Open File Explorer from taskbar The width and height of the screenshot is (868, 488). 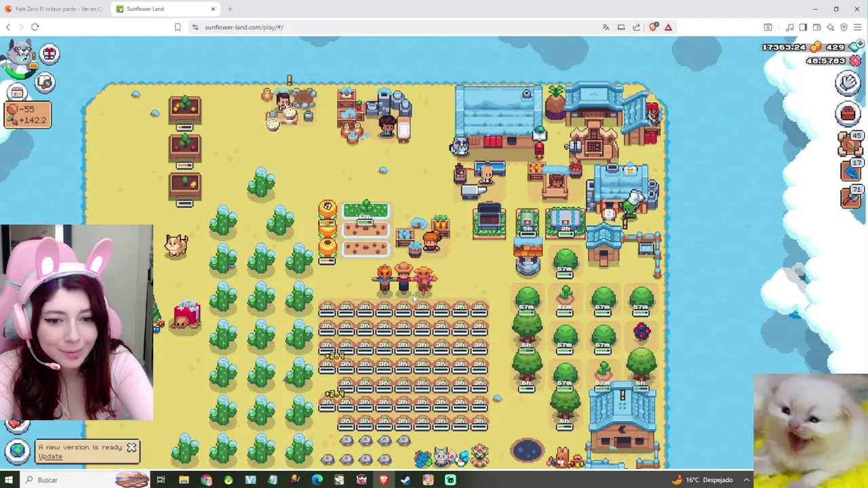pyautogui.click(x=184, y=480)
